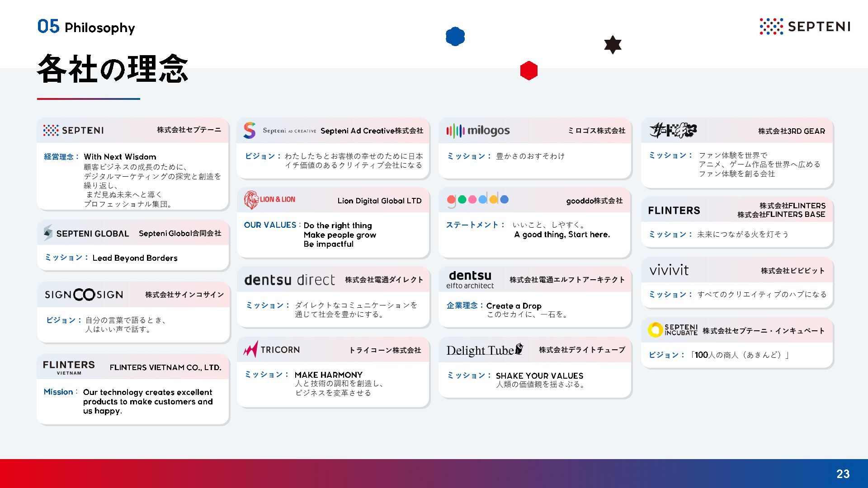Click the slide heading 各社の理念
Screen dimensions: 868x488
point(112,69)
